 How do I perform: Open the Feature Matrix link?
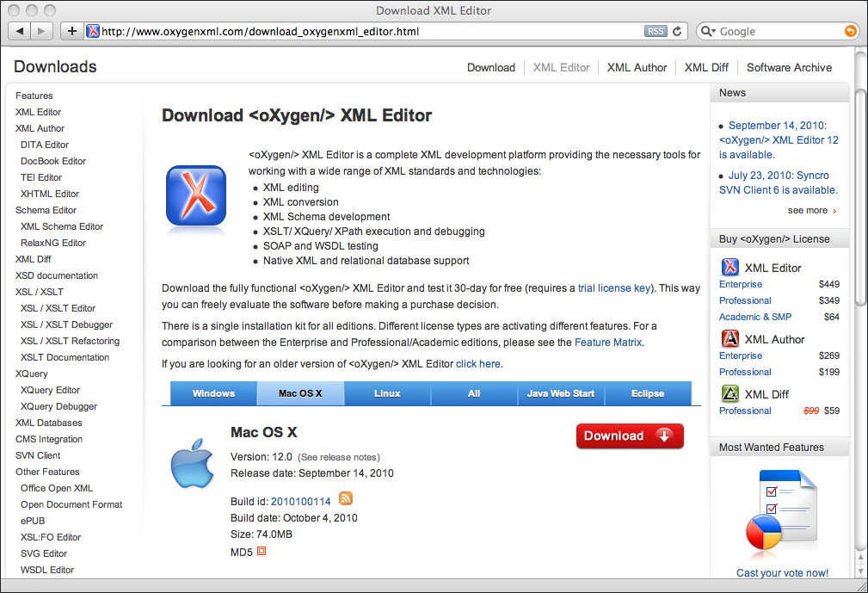(608, 343)
